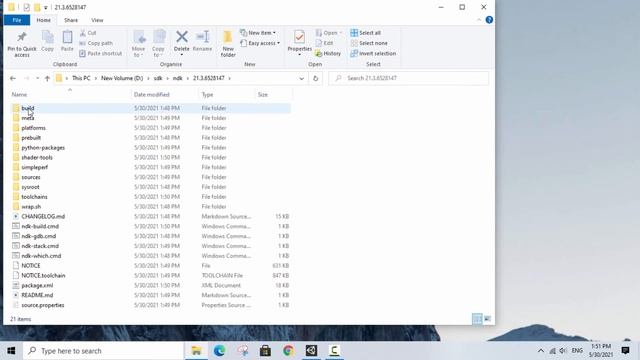
Task: Go Back with the left arrow
Action: [x=13, y=78]
